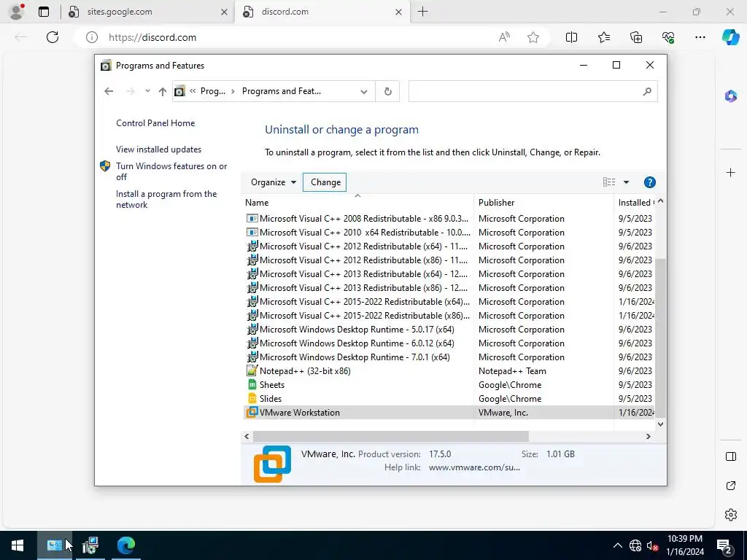Viewport: 747px width, 560px height.
Task: Open Read aloud in Edge
Action: (x=504, y=37)
